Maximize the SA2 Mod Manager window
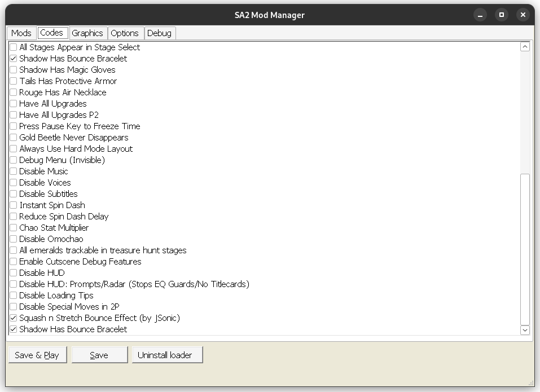The image size is (540, 392). tap(502, 15)
